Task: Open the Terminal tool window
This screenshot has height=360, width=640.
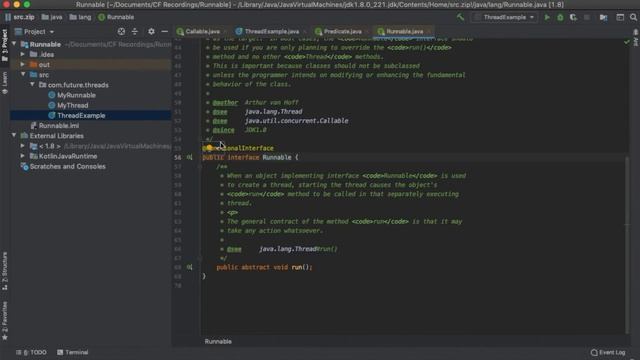Action: pos(73,352)
